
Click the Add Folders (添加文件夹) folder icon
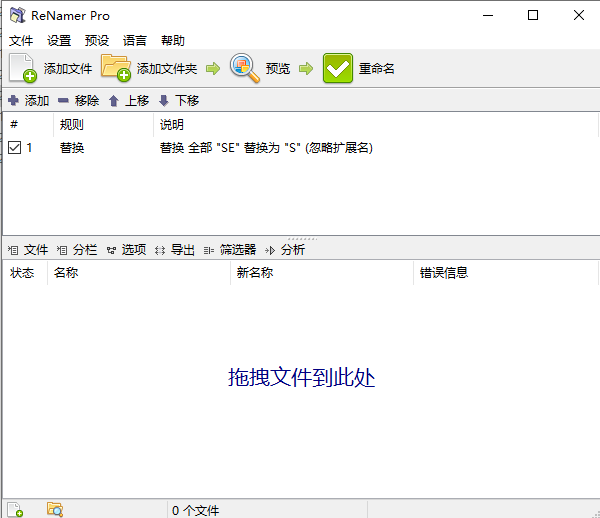(x=116, y=68)
